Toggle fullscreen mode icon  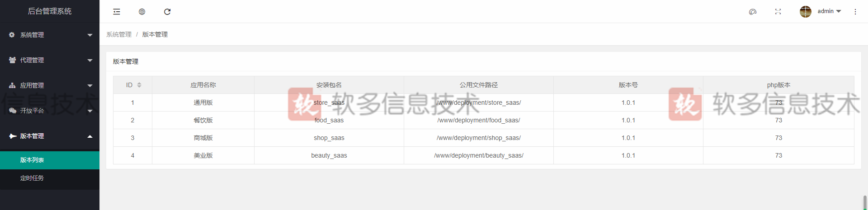click(x=778, y=12)
